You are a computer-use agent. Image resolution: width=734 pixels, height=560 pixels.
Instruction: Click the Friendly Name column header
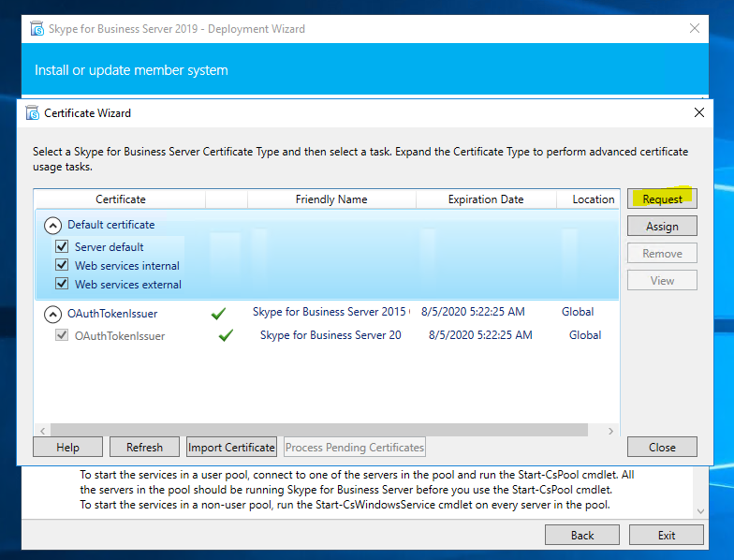click(x=331, y=199)
